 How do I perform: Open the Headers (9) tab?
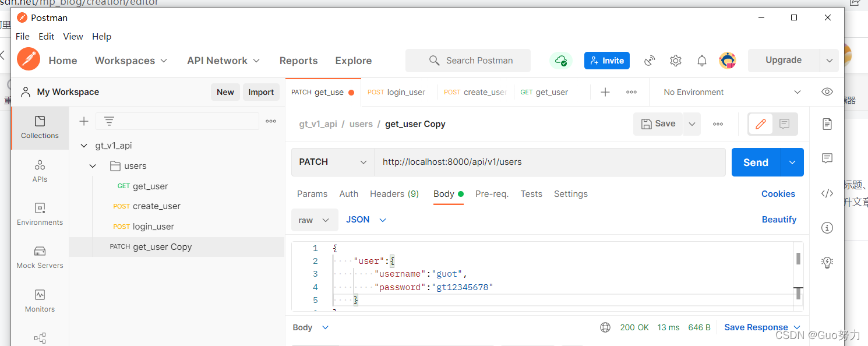(394, 194)
